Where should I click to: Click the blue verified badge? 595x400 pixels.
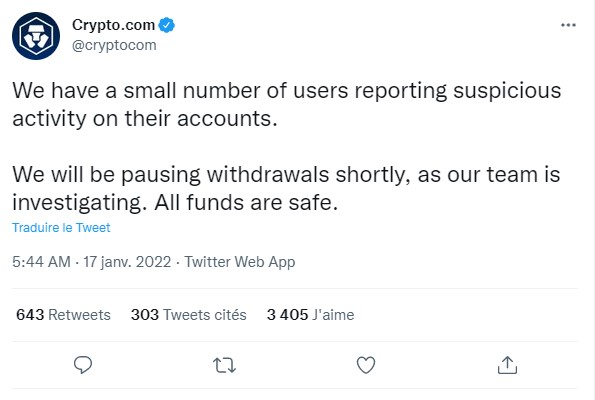click(x=167, y=25)
